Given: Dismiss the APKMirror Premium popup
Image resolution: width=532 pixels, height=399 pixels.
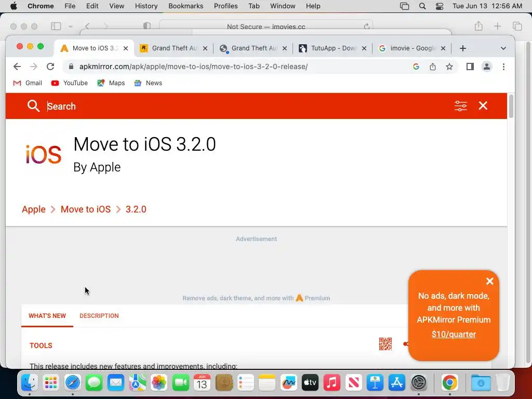Looking at the screenshot, I should (x=489, y=281).
